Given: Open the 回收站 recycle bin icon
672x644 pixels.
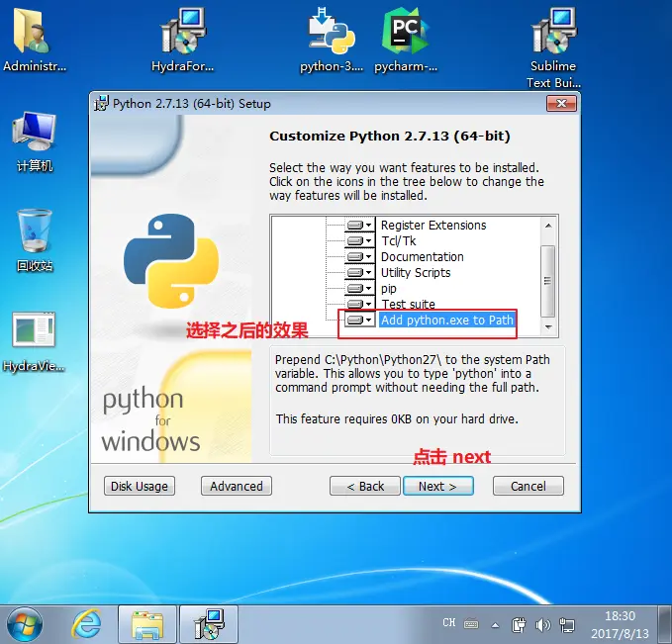Looking at the screenshot, I should click(x=35, y=240).
